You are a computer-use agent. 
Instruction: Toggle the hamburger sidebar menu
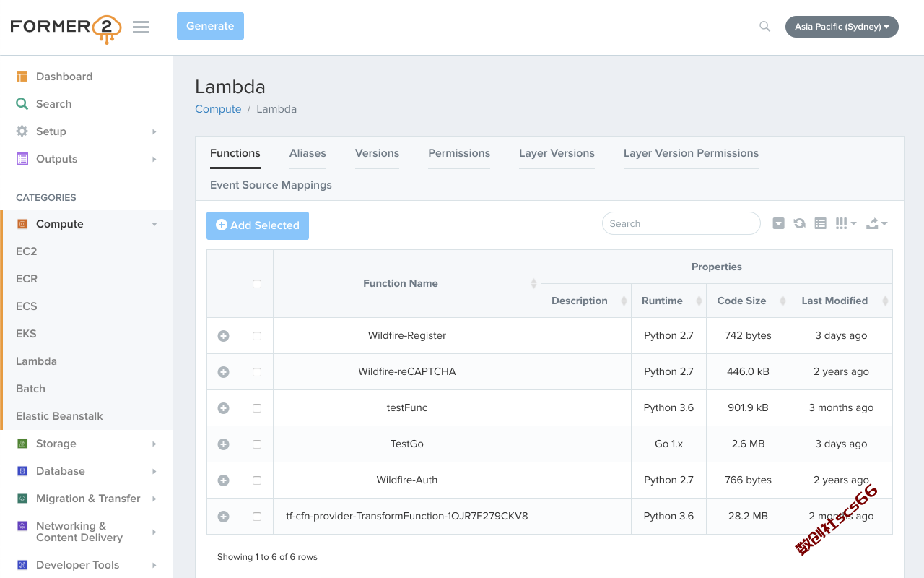click(x=141, y=27)
